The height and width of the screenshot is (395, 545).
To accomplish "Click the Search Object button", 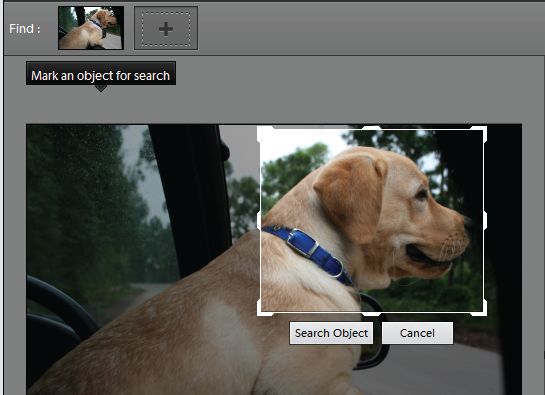I will pyautogui.click(x=331, y=333).
